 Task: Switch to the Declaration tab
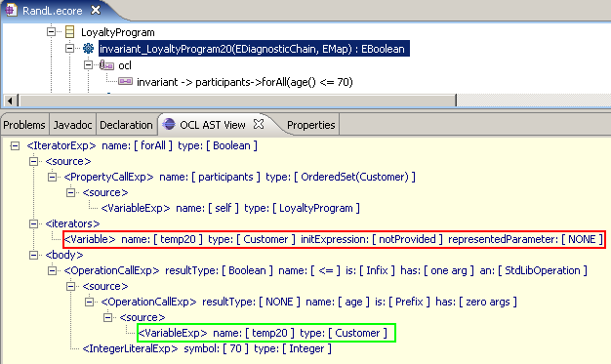(x=126, y=125)
